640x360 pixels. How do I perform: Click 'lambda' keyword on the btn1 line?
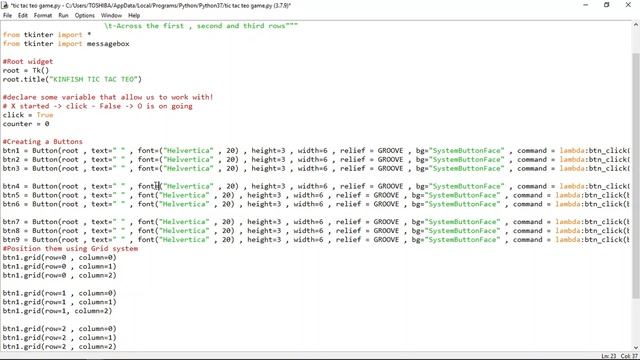pyautogui.click(x=572, y=151)
